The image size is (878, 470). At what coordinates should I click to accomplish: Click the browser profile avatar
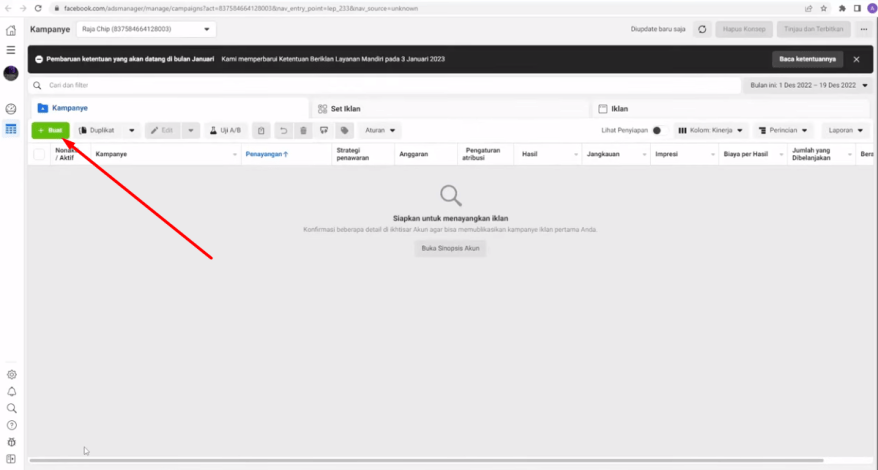(x=871, y=8)
